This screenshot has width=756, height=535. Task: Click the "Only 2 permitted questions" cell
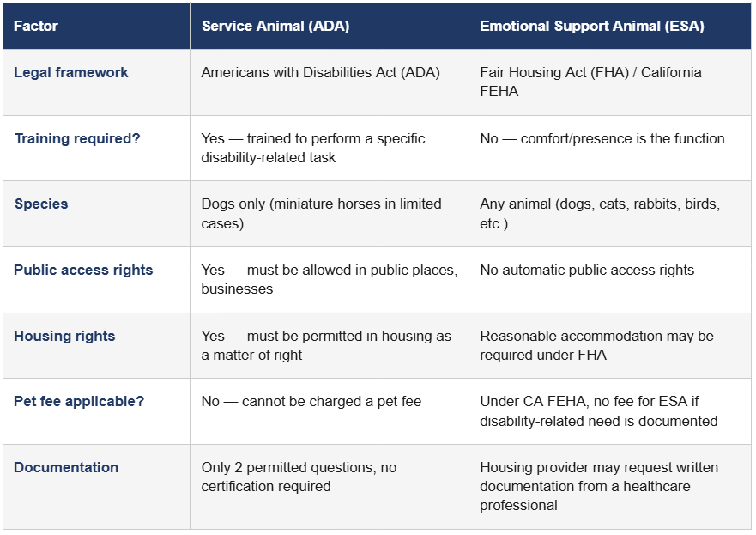tap(299, 477)
